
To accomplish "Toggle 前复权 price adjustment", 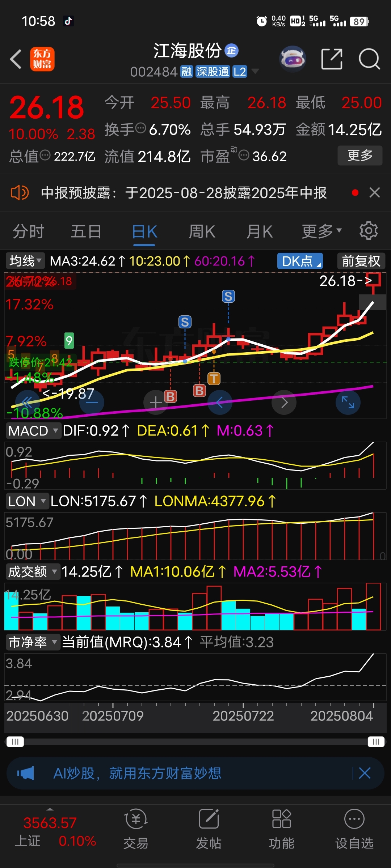I will coord(361,261).
